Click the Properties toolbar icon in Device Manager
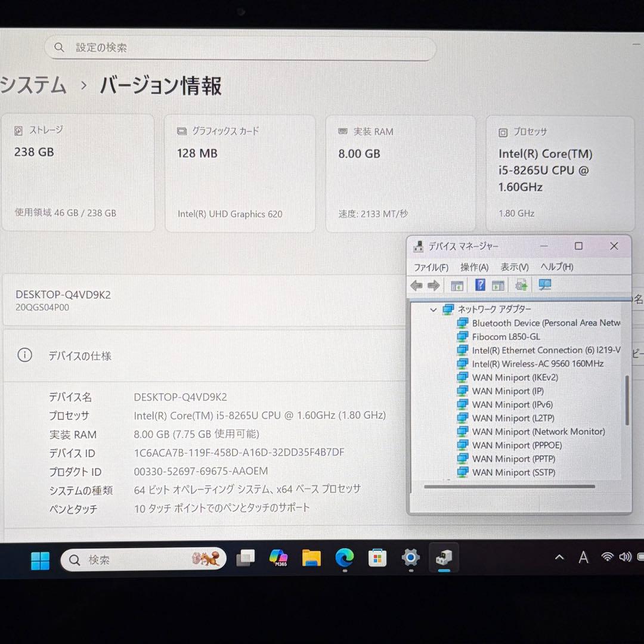 (x=498, y=285)
